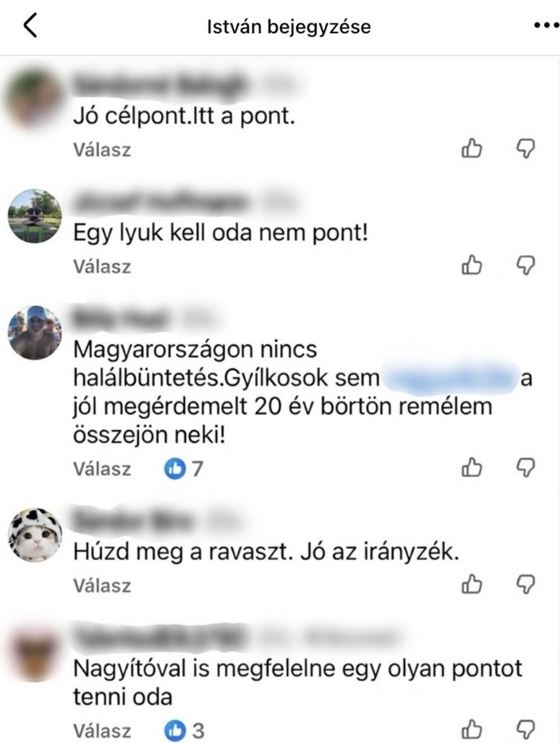
Task: Open the 7 likes reaction list
Action: [184, 469]
